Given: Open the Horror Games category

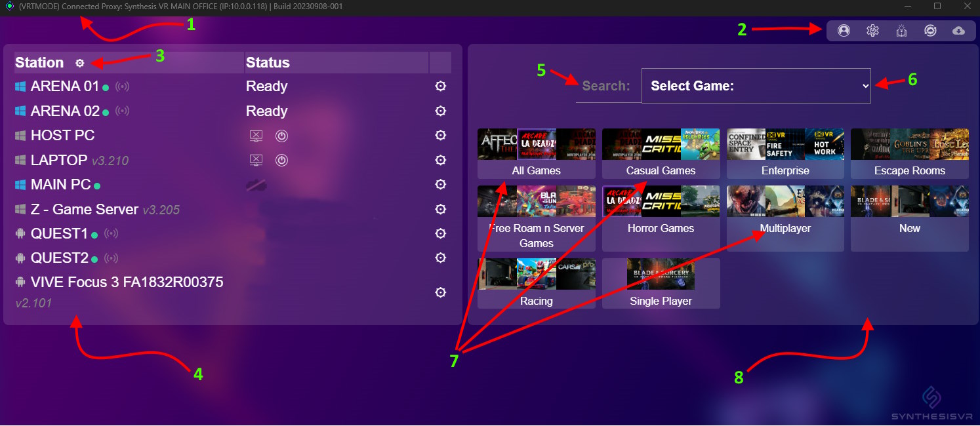Looking at the screenshot, I should (x=661, y=218).
